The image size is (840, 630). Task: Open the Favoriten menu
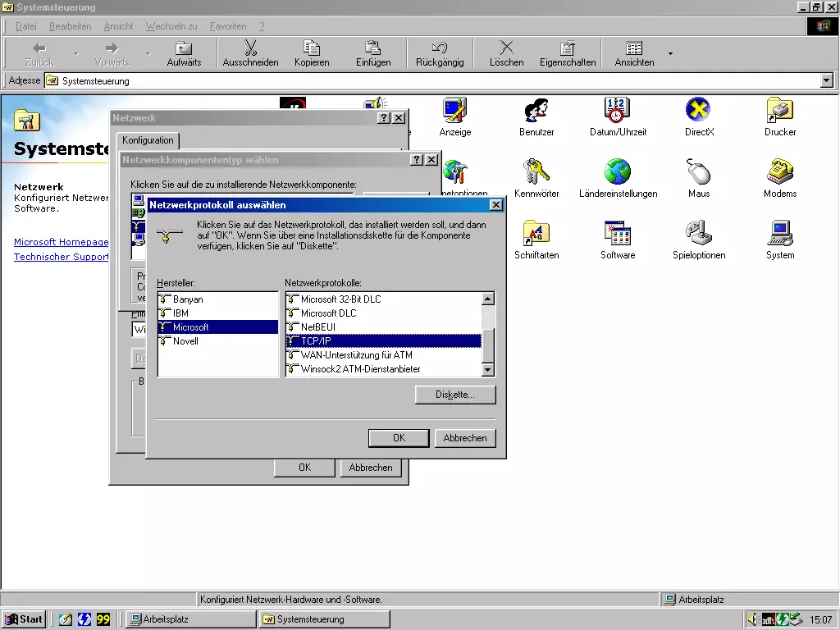click(228, 26)
